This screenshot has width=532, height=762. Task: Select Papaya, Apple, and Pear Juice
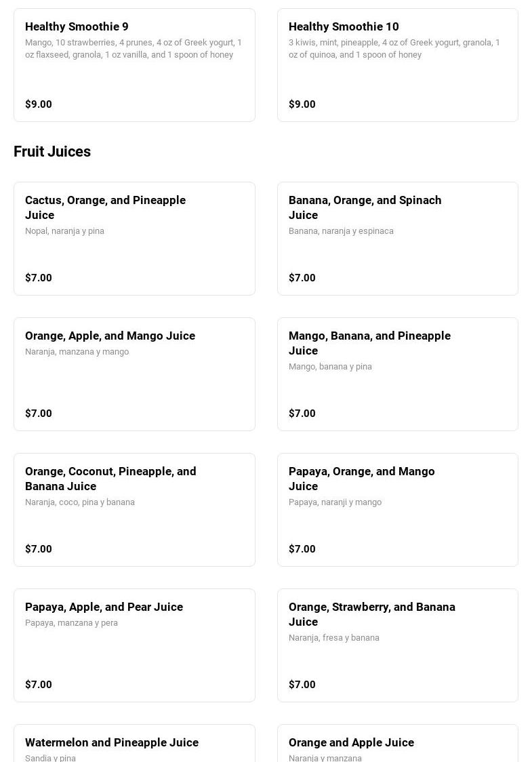[x=134, y=645]
